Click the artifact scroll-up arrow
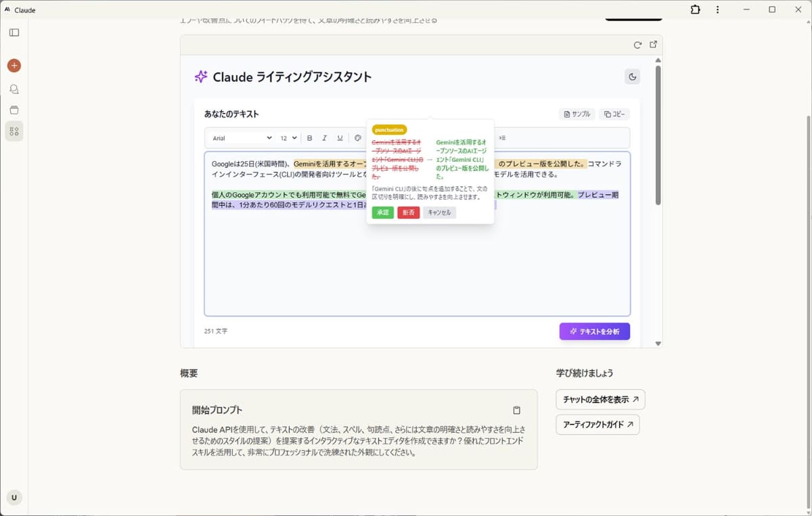This screenshot has height=516, width=812. tap(658, 60)
